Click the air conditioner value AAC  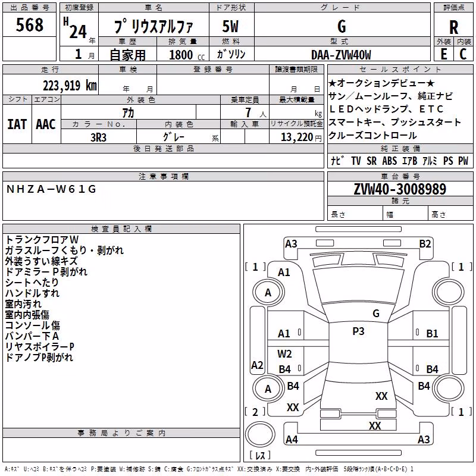point(46,124)
